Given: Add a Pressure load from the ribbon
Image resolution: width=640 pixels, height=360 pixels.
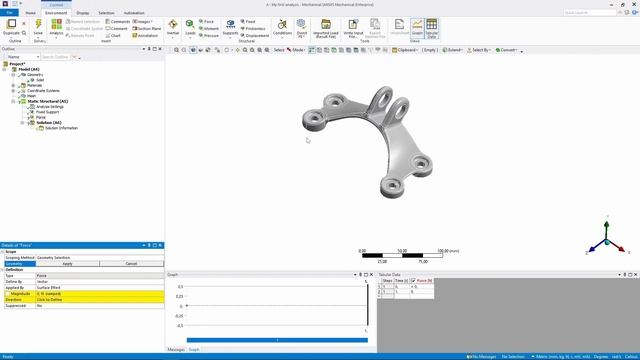Looking at the screenshot, I should tap(209, 36).
